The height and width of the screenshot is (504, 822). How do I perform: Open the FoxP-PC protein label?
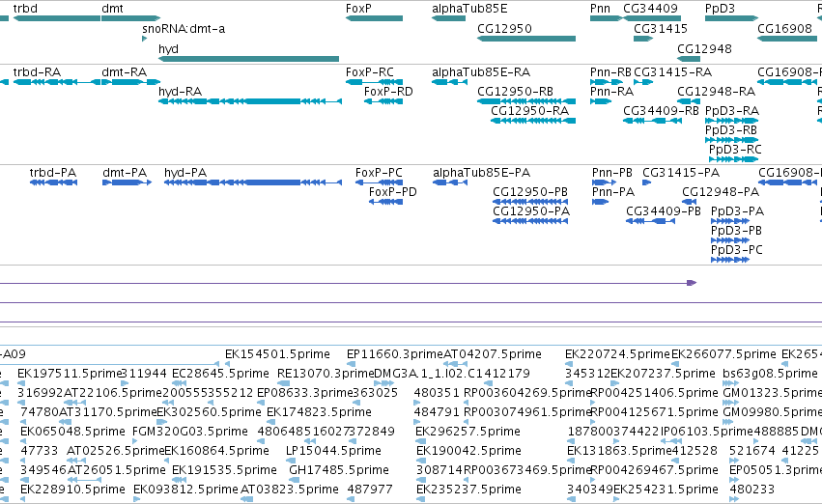(379, 173)
